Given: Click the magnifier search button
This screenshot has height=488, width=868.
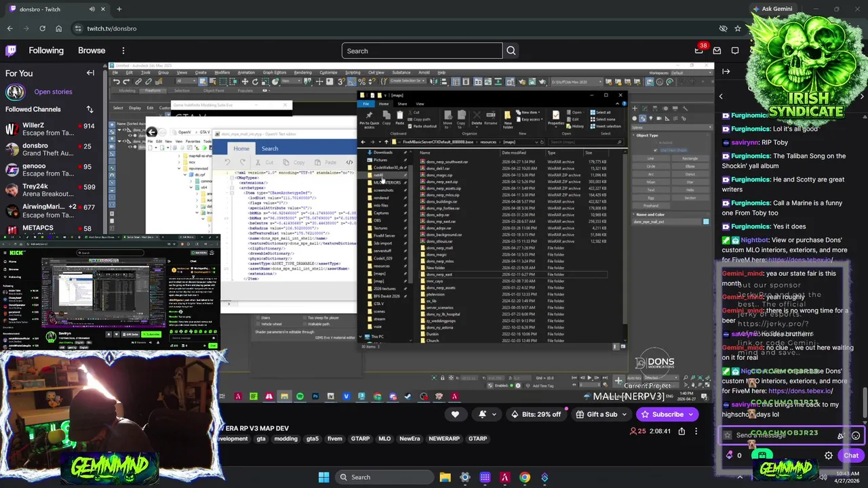Looking at the screenshot, I should pyautogui.click(x=511, y=51).
